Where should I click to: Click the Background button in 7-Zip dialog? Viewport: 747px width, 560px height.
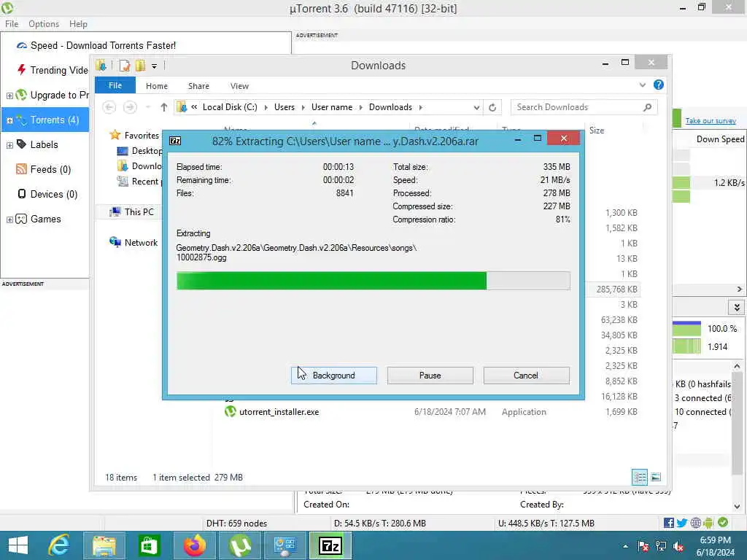click(x=333, y=376)
